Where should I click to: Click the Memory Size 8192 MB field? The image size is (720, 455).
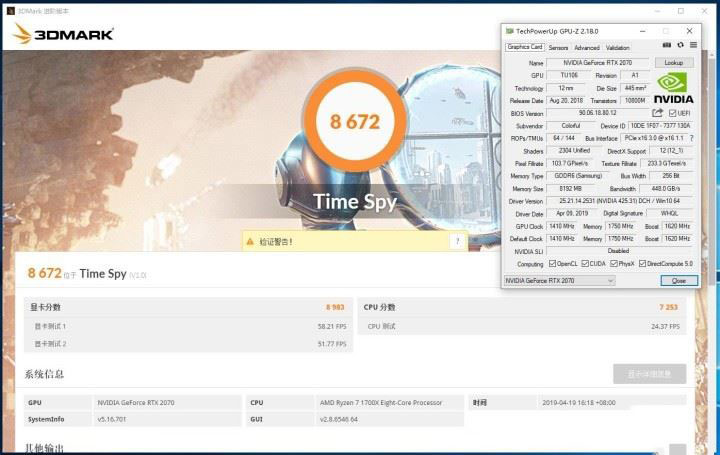click(x=570, y=188)
